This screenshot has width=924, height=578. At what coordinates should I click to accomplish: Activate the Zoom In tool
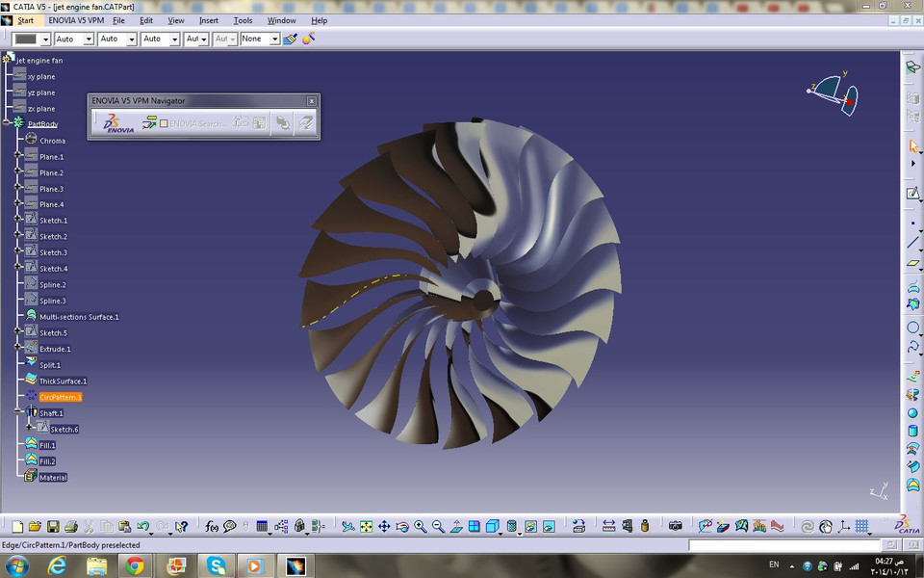pos(420,527)
